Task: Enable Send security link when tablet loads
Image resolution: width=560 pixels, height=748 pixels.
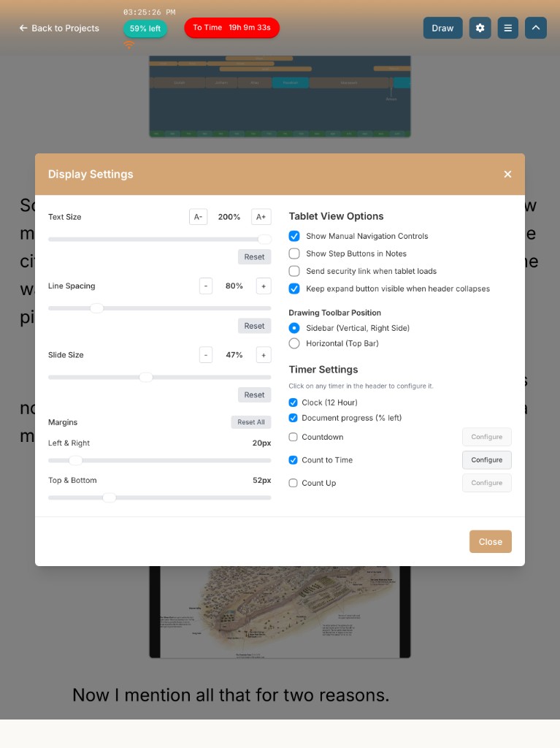Action: click(x=294, y=271)
